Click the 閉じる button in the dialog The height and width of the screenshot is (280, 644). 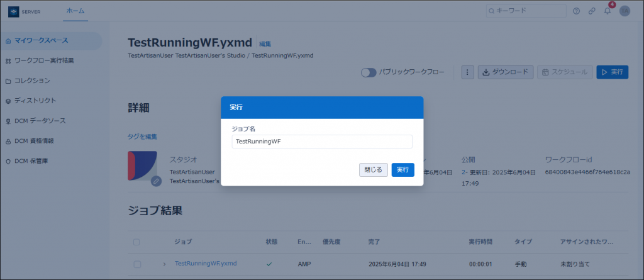(374, 170)
